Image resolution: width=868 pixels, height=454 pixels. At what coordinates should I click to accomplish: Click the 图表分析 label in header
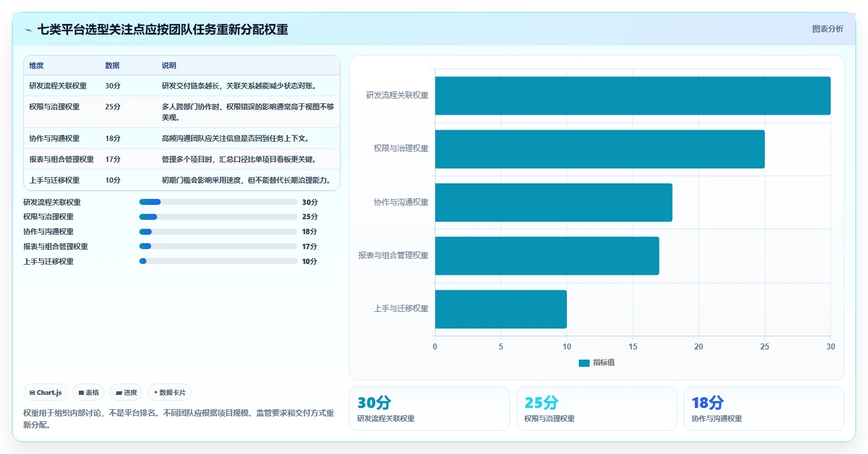tap(827, 29)
